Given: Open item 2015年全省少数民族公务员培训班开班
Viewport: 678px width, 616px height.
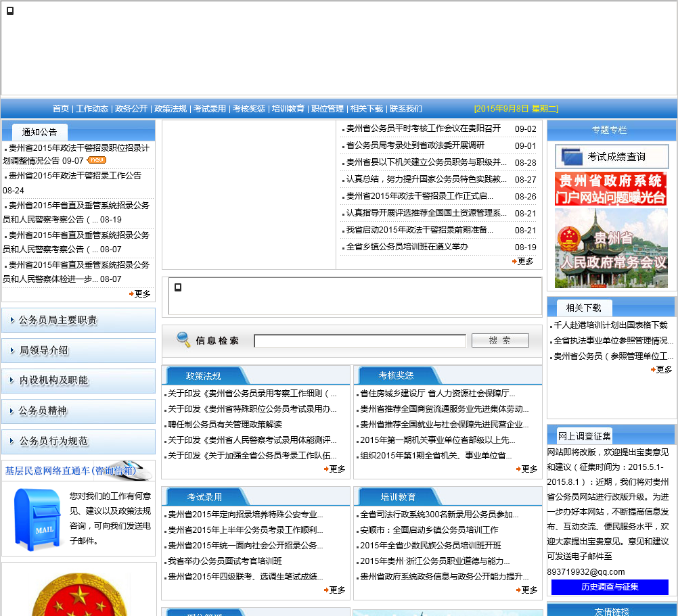Looking at the screenshot, I should pos(430,545).
